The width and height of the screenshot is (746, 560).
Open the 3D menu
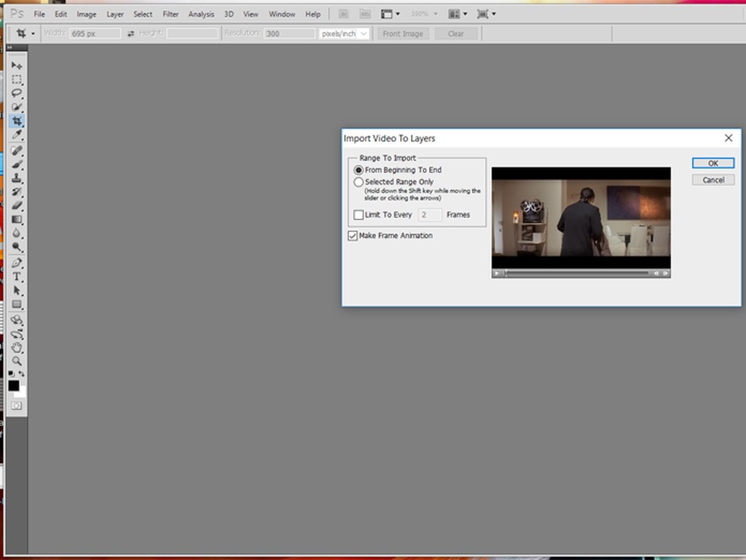(x=229, y=14)
